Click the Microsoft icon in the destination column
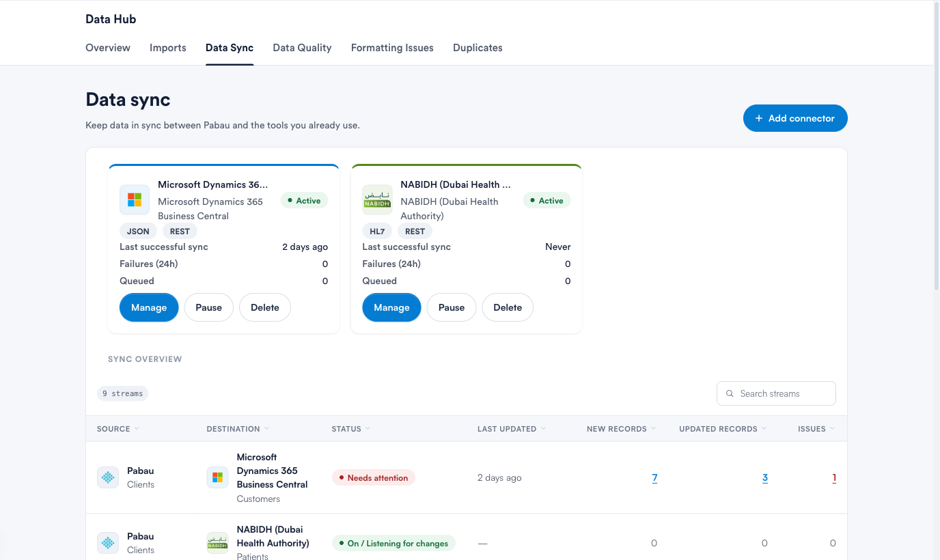The image size is (940, 560). click(218, 477)
